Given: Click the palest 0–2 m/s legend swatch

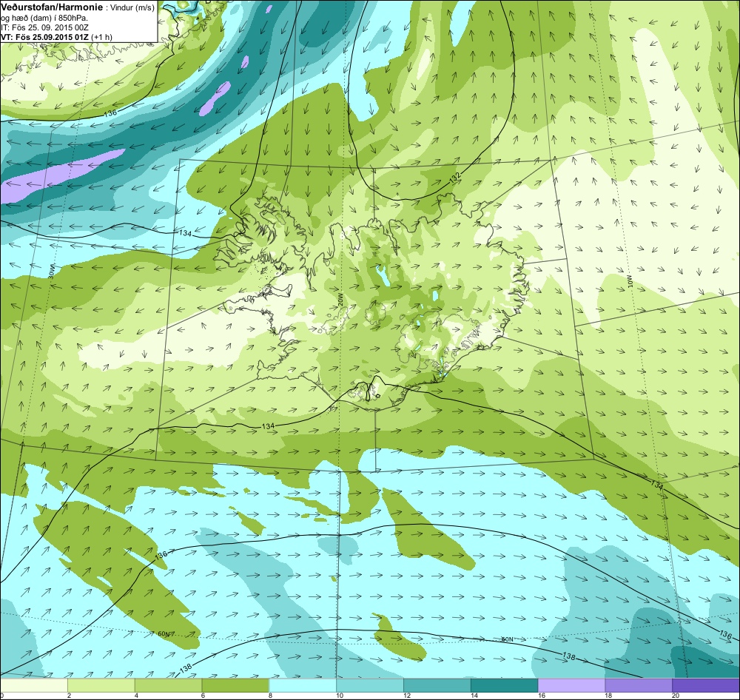Looking at the screenshot, I should point(34,685).
